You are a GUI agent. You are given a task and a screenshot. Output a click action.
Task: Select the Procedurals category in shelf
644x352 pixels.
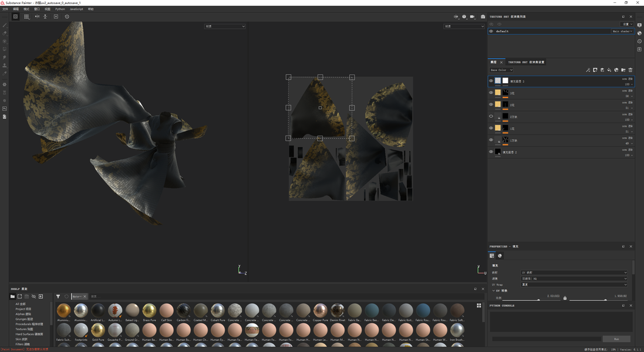pyautogui.click(x=29, y=324)
